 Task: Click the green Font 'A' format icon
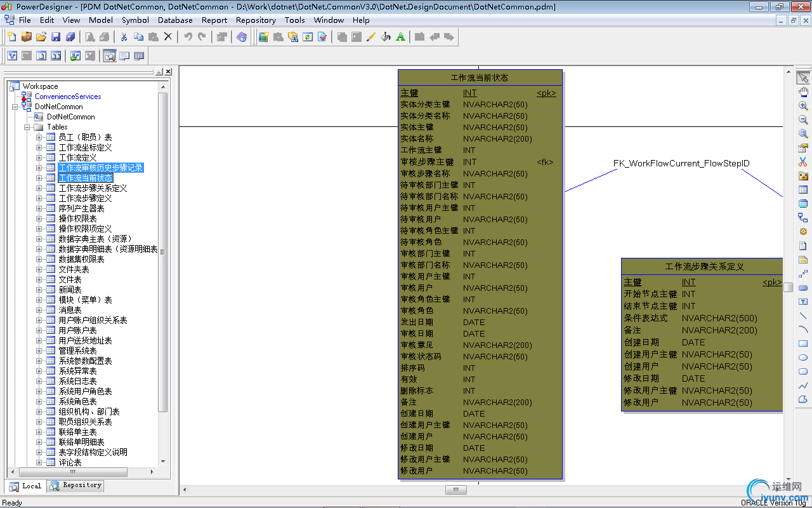click(x=400, y=37)
